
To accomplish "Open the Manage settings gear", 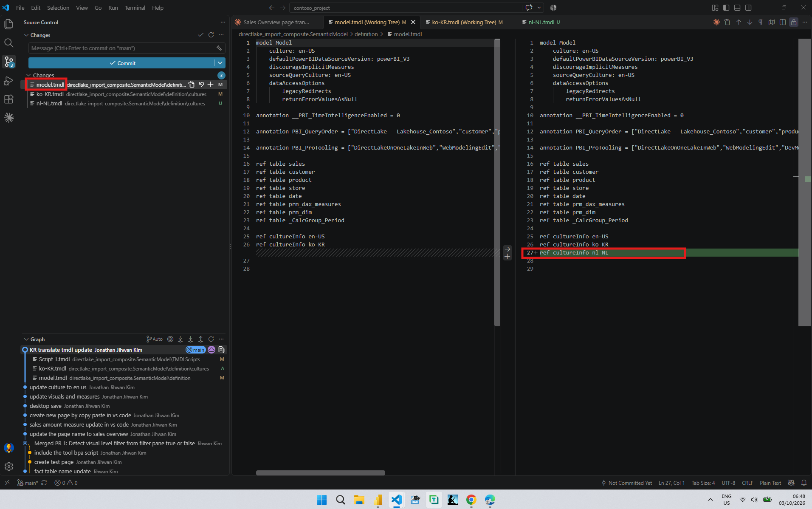I will click(9, 467).
